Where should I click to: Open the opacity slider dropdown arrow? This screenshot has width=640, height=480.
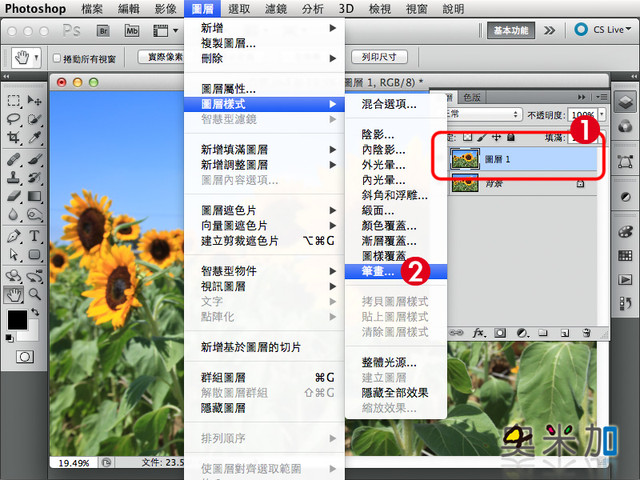click(602, 115)
